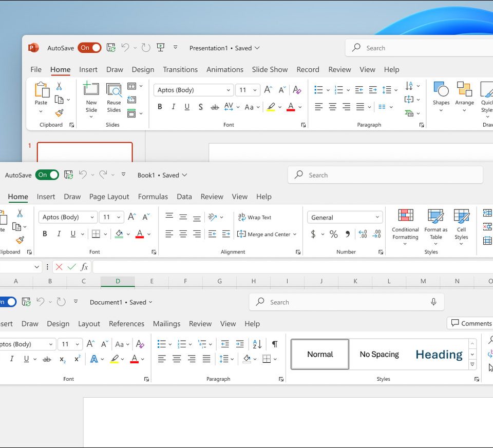The height and width of the screenshot is (448, 493).
Task: Toggle PowerPoint AutoSave switch off
Action: click(90, 48)
